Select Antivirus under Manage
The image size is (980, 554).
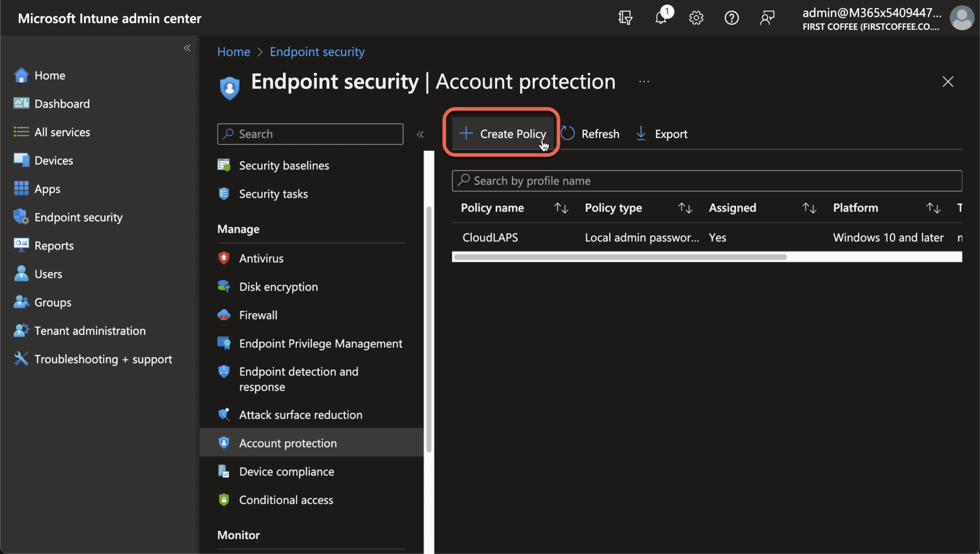point(261,258)
